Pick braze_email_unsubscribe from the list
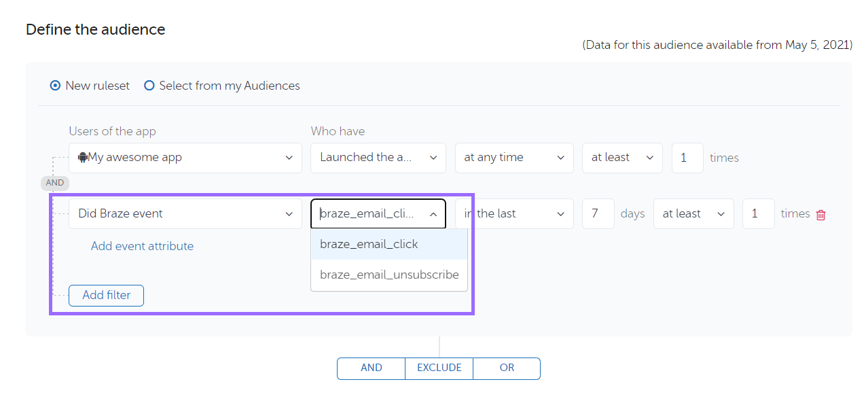The image size is (868, 401). (x=388, y=275)
